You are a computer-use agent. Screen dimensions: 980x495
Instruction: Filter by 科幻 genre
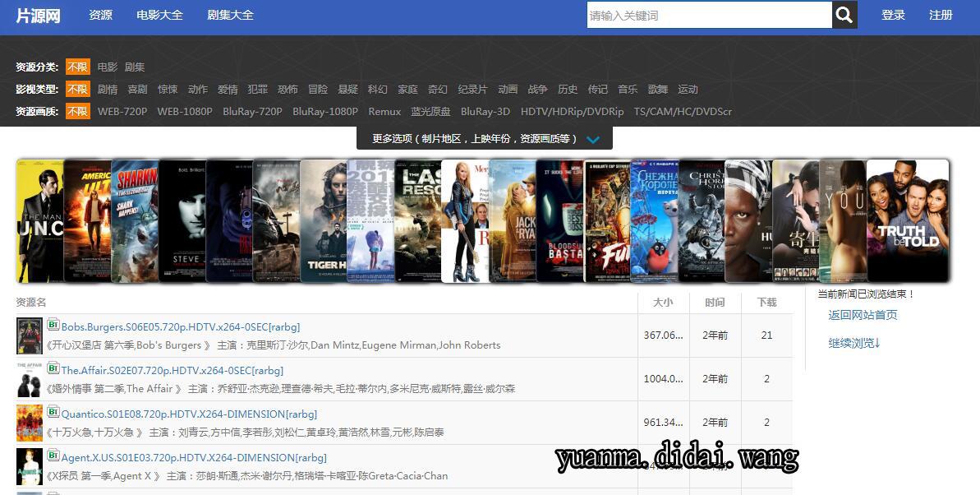click(x=378, y=90)
